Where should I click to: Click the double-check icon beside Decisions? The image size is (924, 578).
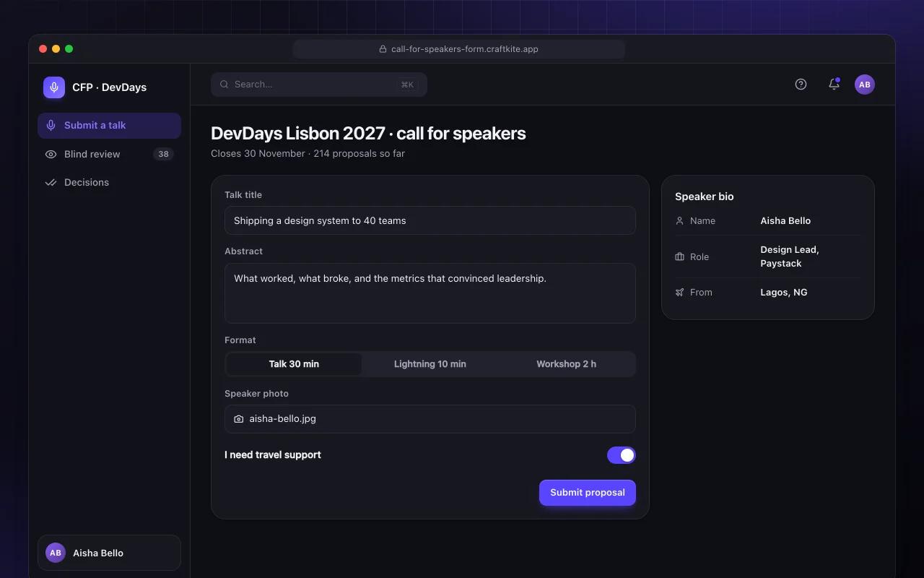[x=51, y=183]
